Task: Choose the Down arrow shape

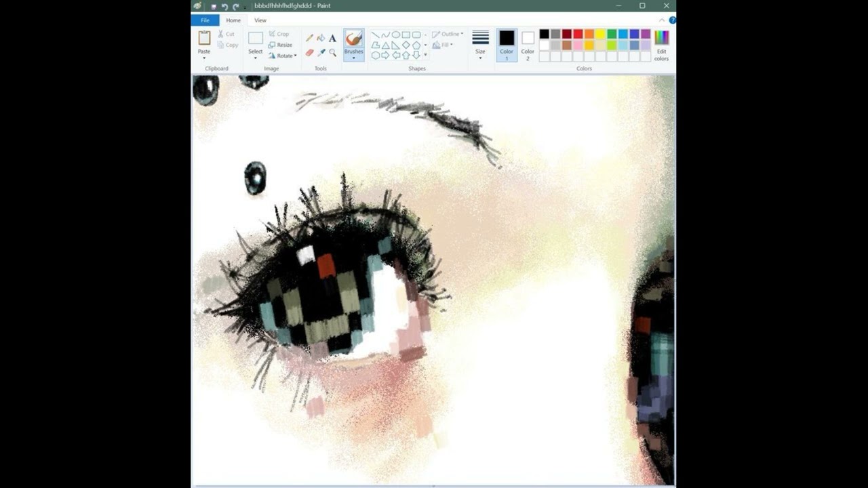Action: (x=416, y=56)
